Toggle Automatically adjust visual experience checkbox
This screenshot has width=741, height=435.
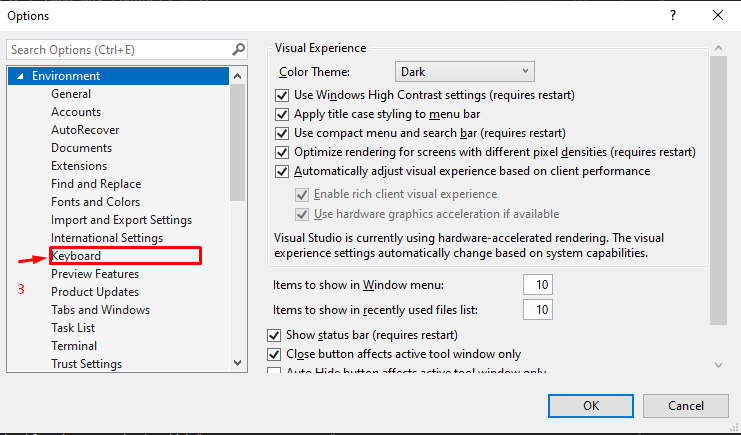click(282, 171)
